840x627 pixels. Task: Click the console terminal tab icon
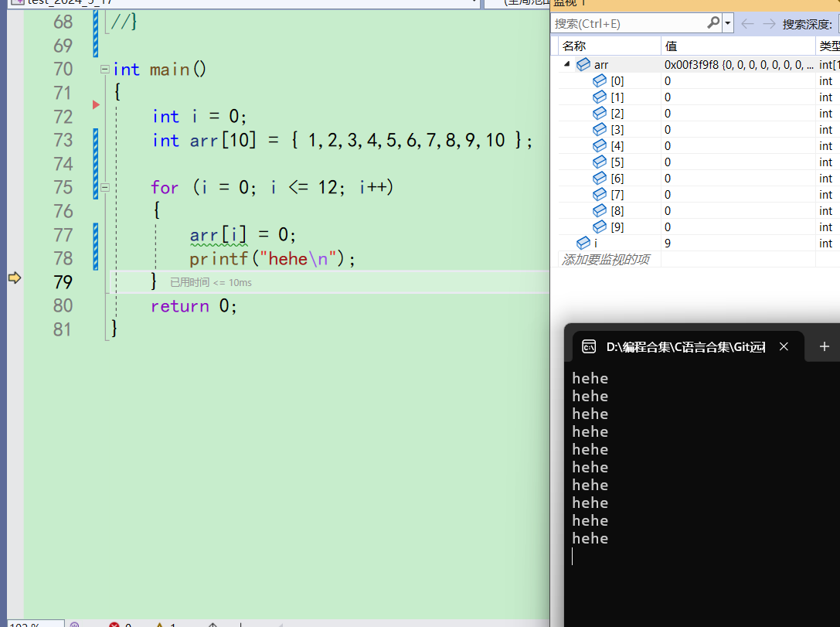point(589,346)
